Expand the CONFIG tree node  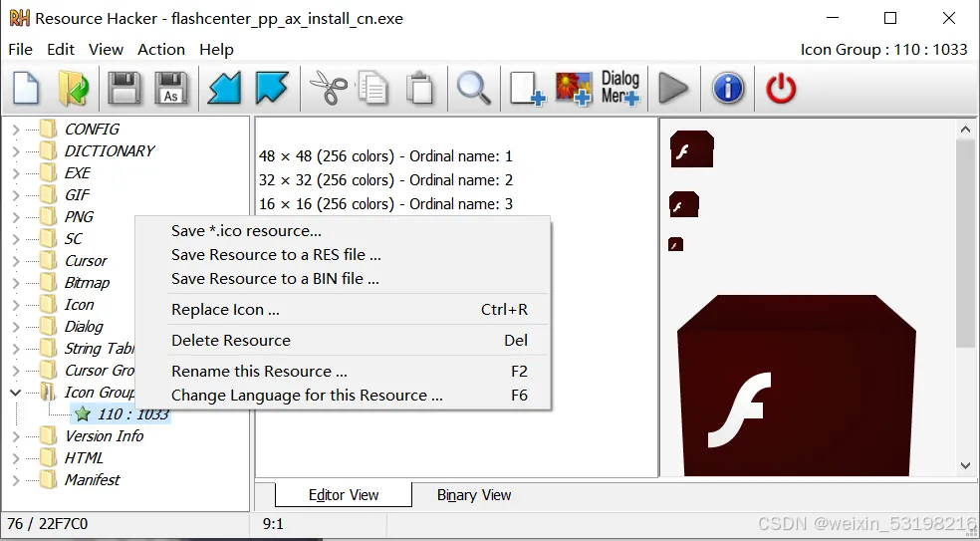[16, 130]
